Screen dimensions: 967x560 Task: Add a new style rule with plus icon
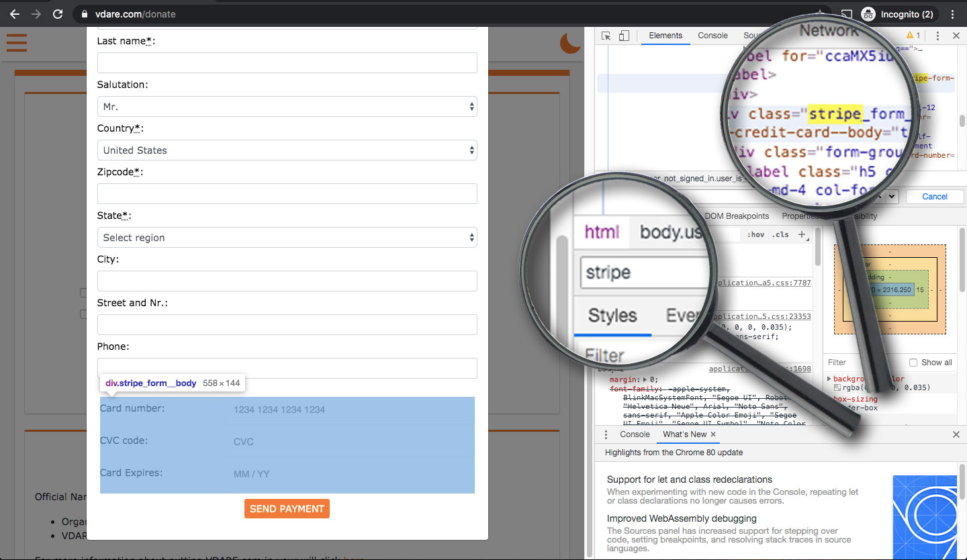click(801, 234)
